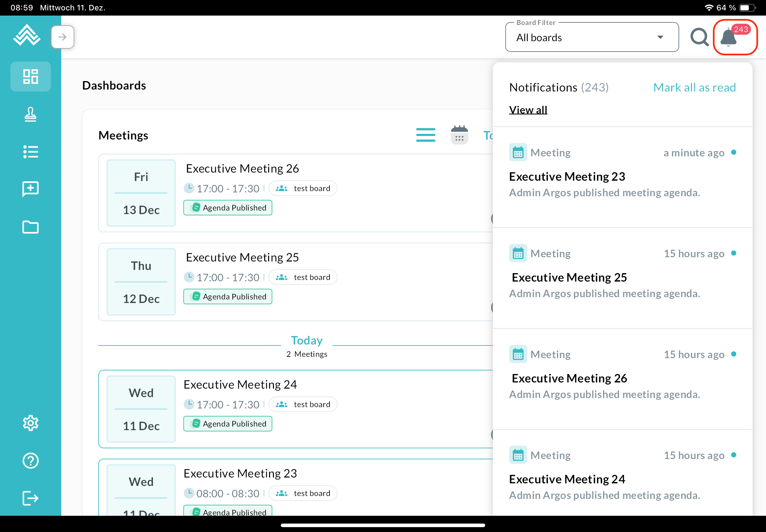Click Mark all as read

click(x=694, y=87)
